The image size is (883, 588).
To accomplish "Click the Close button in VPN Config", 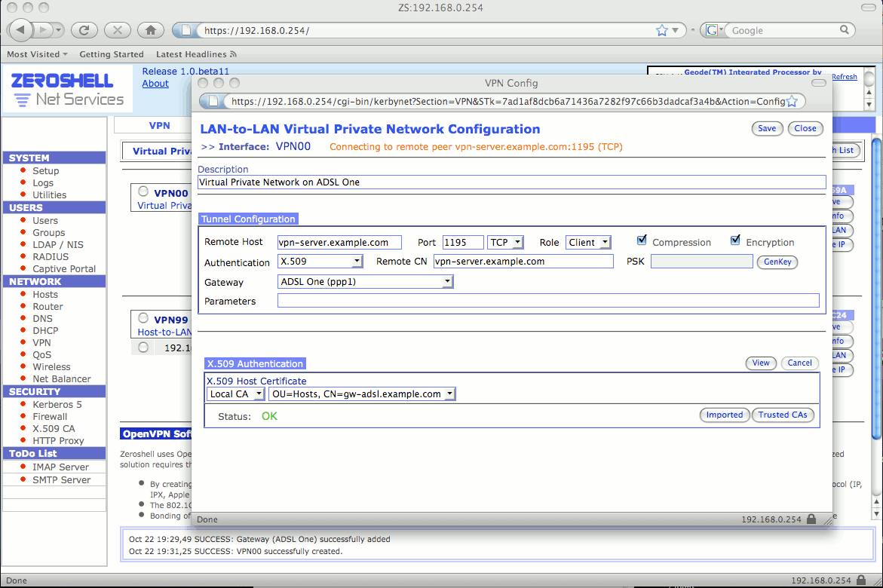I will click(805, 128).
